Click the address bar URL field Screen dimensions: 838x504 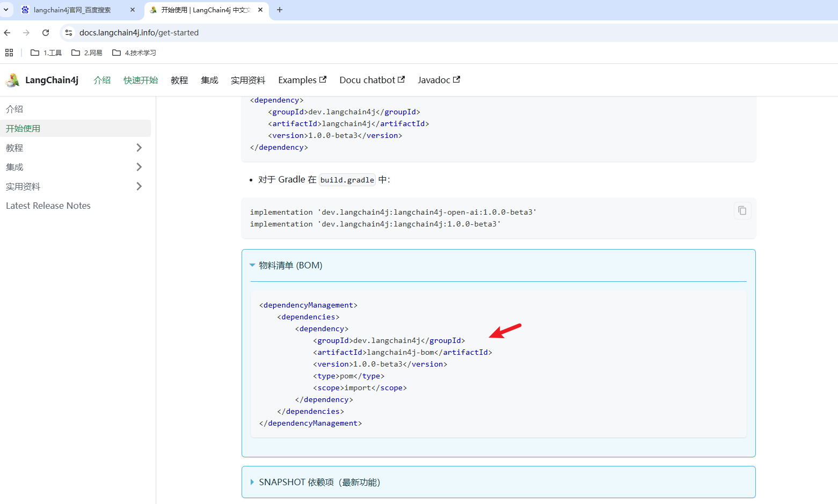(139, 33)
